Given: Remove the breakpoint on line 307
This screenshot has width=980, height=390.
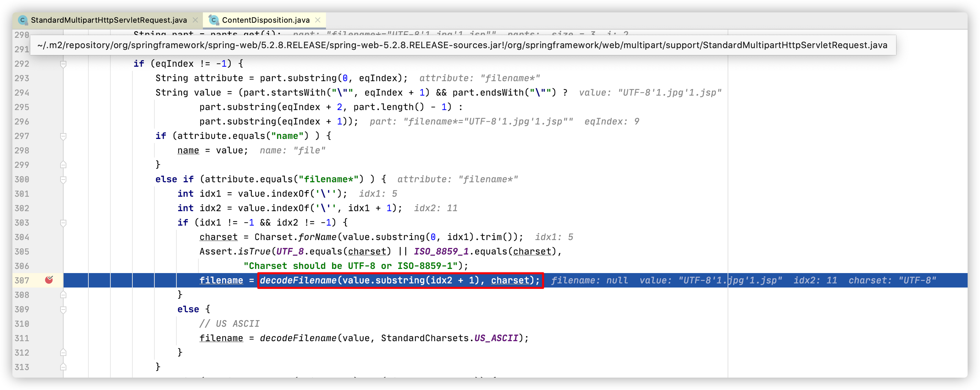Looking at the screenshot, I should (x=49, y=280).
